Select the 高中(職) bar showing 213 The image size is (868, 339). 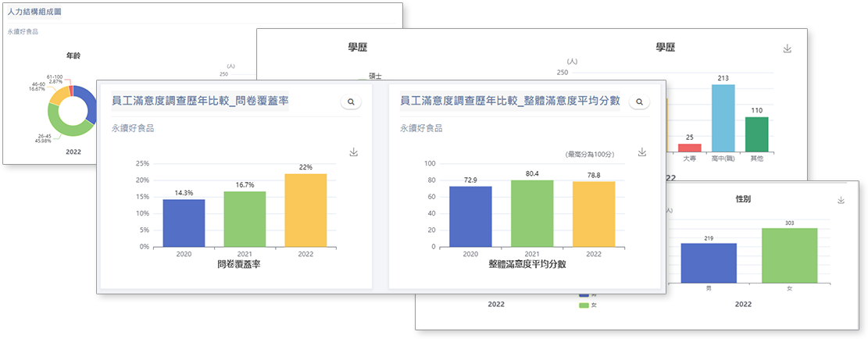pos(723,117)
